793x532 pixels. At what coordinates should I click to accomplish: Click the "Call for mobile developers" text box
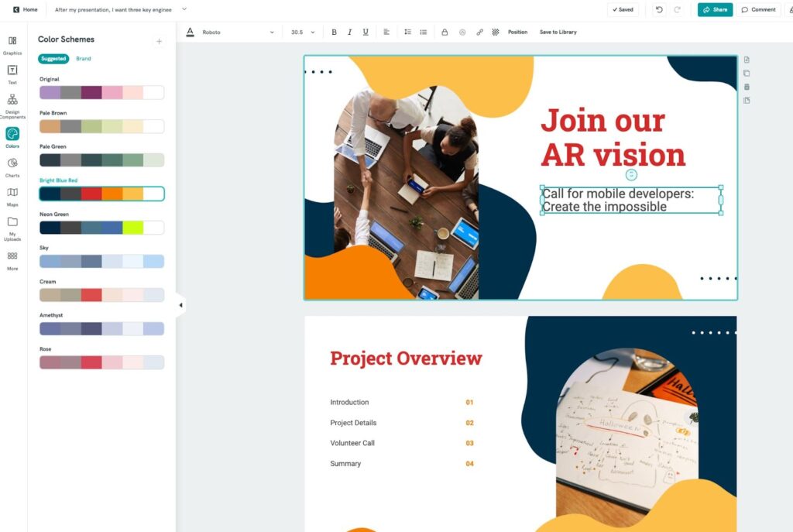[631, 201]
